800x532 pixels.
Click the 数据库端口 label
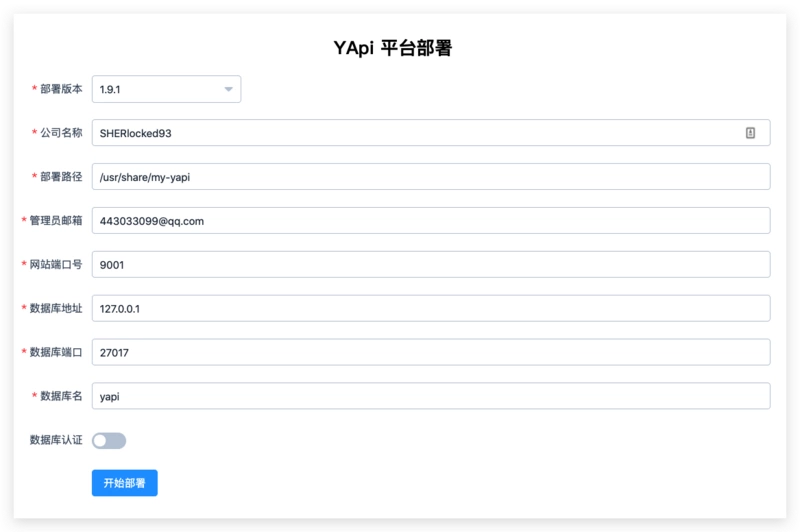pyautogui.click(x=56, y=352)
